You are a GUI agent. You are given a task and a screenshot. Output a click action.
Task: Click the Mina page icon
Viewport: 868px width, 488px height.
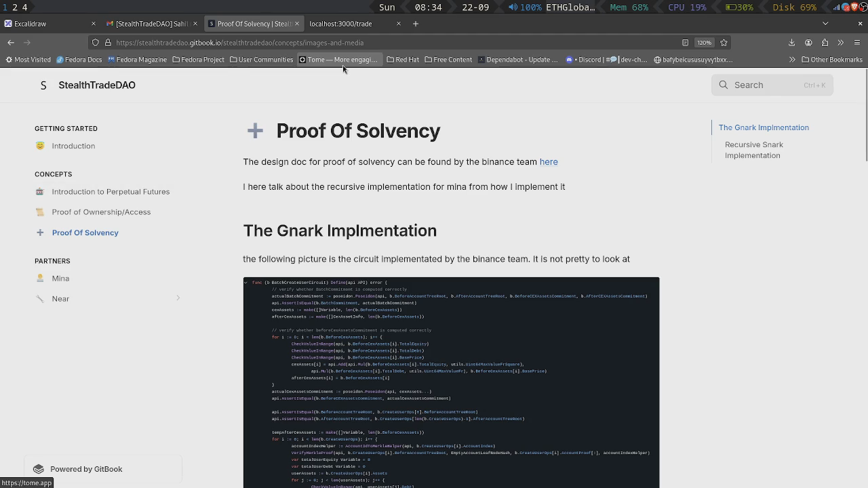pos(40,279)
